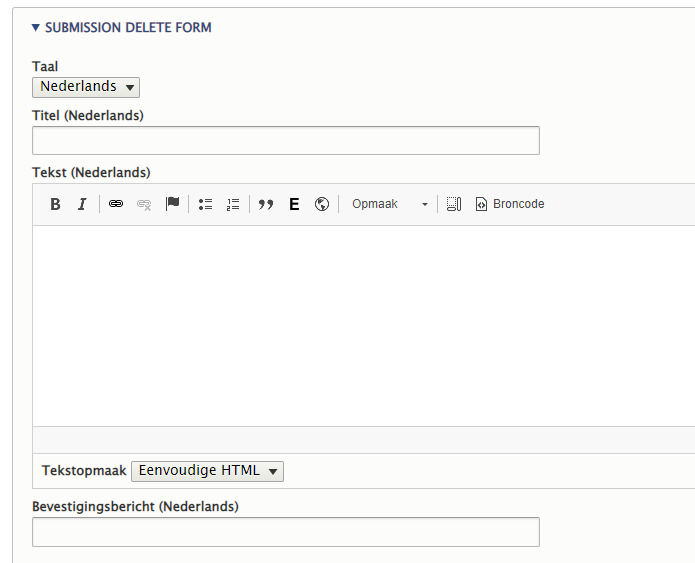Click the show blocks icon
This screenshot has height=563, width=695.
[x=454, y=204]
